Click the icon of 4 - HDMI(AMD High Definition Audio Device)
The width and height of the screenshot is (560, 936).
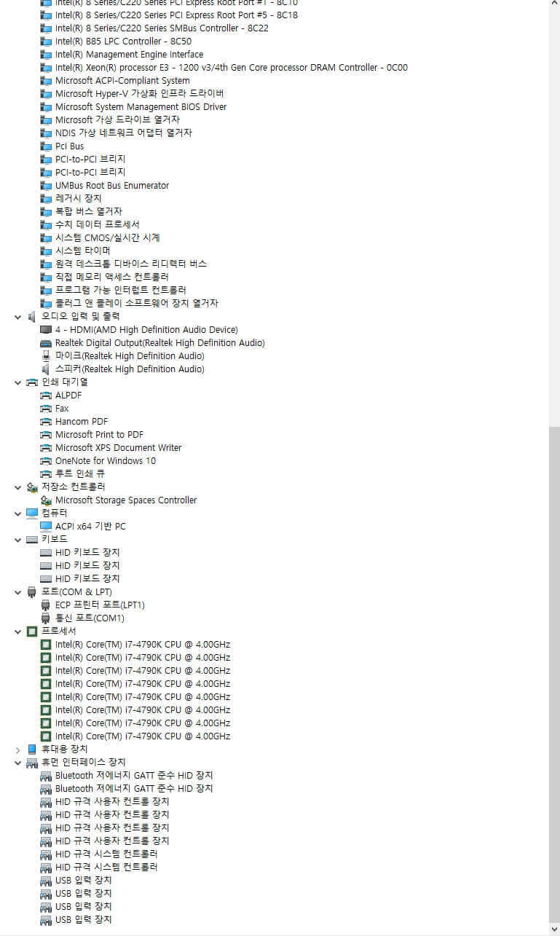point(46,329)
